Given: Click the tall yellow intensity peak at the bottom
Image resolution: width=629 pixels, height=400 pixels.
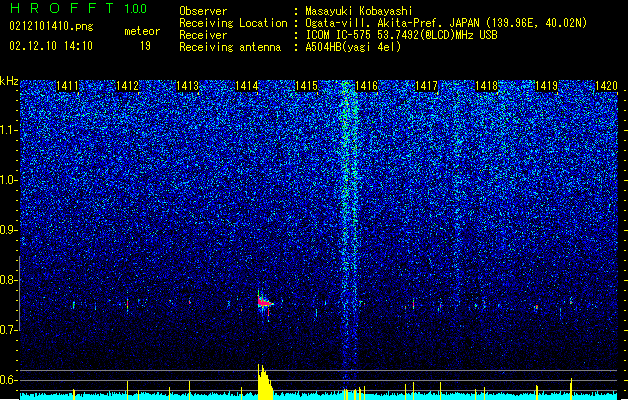Looking at the screenshot, I should pyautogui.click(x=265, y=382).
